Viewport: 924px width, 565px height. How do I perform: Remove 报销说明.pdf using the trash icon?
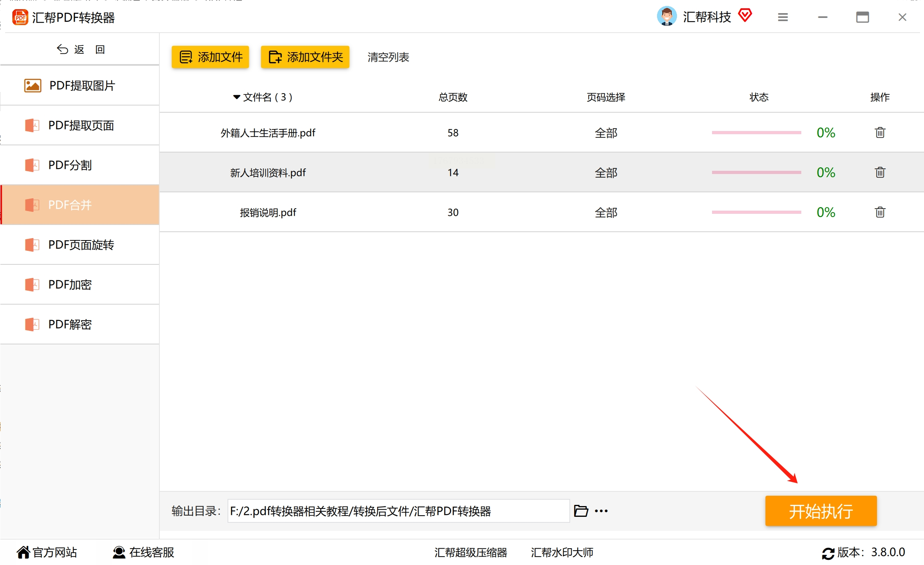(880, 212)
